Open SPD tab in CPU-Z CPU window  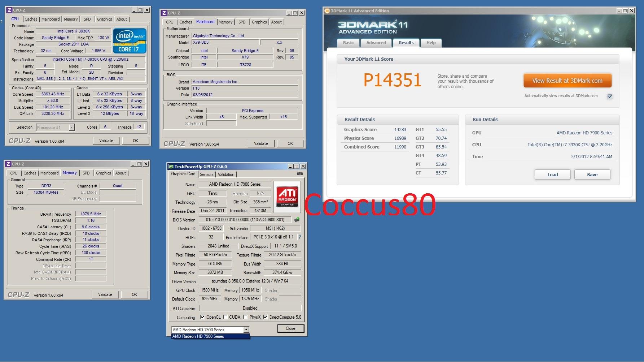(x=87, y=19)
